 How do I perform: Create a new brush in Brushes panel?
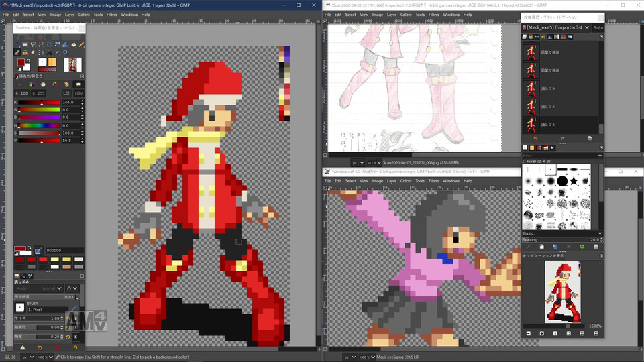[x=542, y=247]
